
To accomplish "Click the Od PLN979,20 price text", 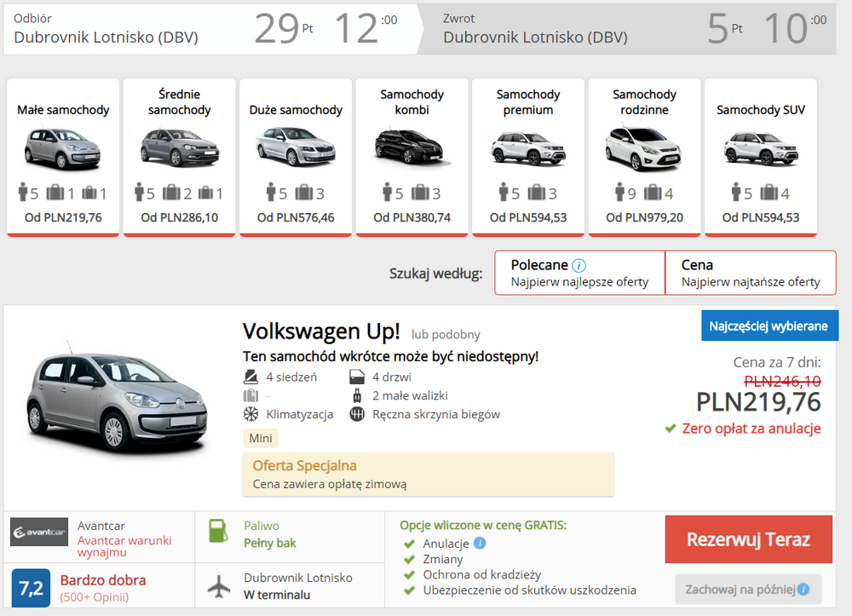I will click(644, 218).
